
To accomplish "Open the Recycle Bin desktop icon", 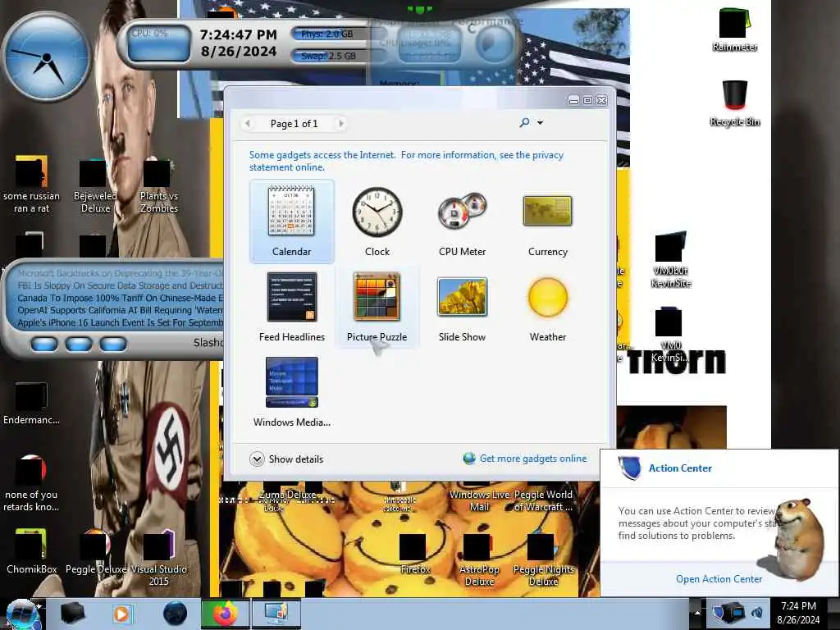I will click(x=734, y=103).
